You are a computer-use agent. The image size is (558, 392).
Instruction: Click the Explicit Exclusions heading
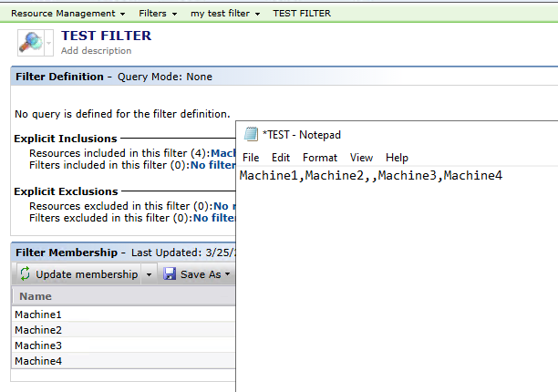(67, 191)
